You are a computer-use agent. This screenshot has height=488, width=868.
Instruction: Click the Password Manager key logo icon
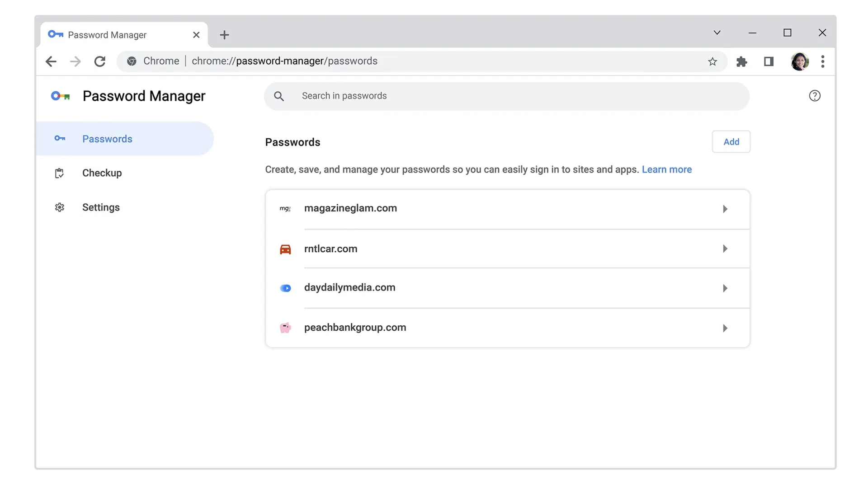click(60, 96)
